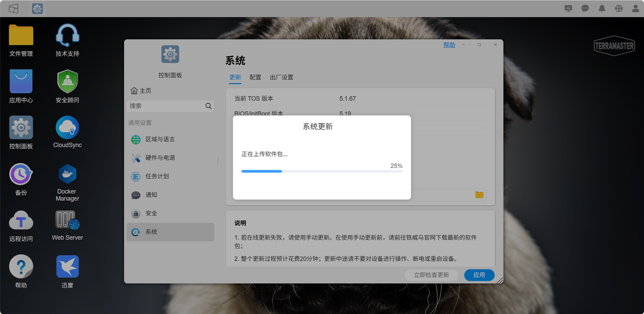Click the 25% progress value
This screenshot has width=644, height=314.
pyautogui.click(x=396, y=166)
